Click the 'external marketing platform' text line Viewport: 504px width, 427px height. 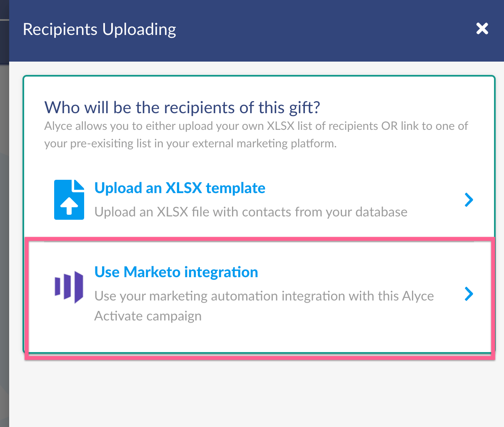[x=190, y=144]
